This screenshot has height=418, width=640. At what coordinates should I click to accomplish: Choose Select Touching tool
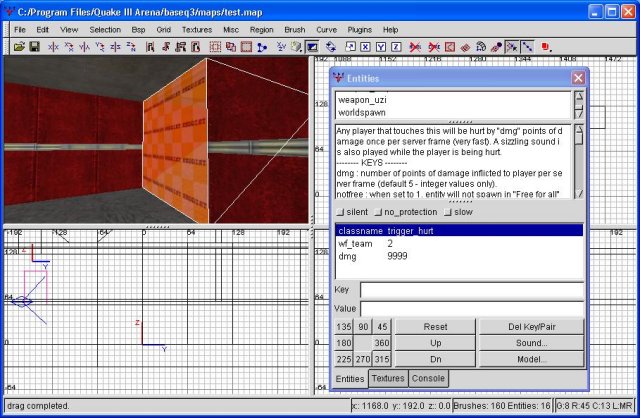pos(165,47)
